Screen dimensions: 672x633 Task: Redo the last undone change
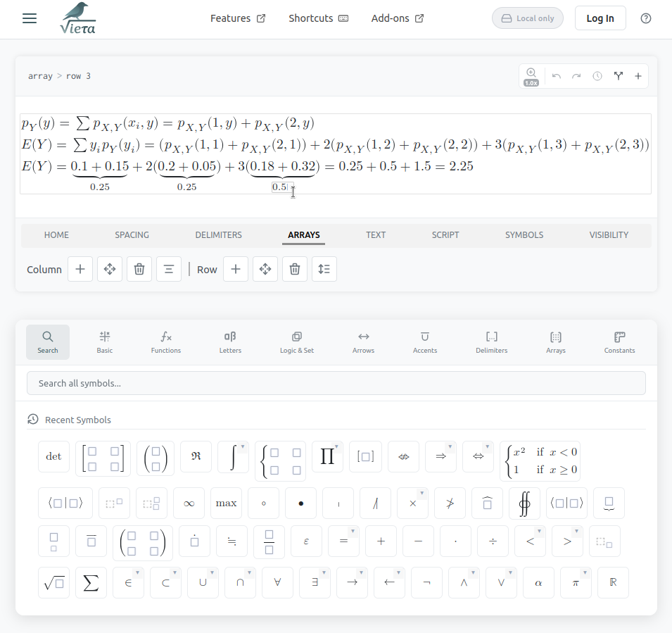[x=577, y=75]
